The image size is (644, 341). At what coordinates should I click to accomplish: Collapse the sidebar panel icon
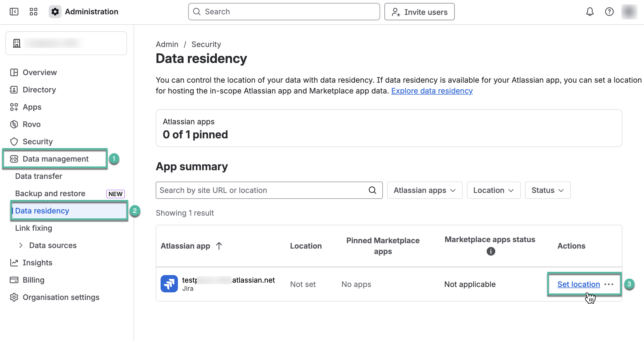(14, 12)
